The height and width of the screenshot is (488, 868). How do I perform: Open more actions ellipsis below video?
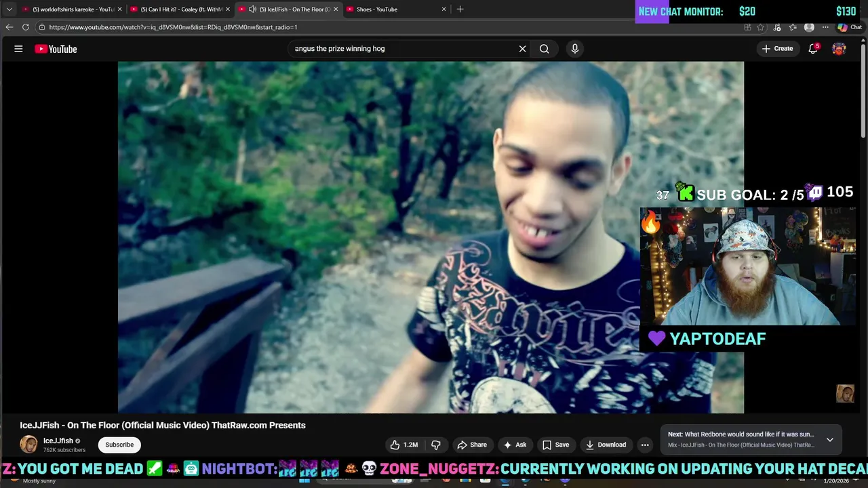coord(645,445)
